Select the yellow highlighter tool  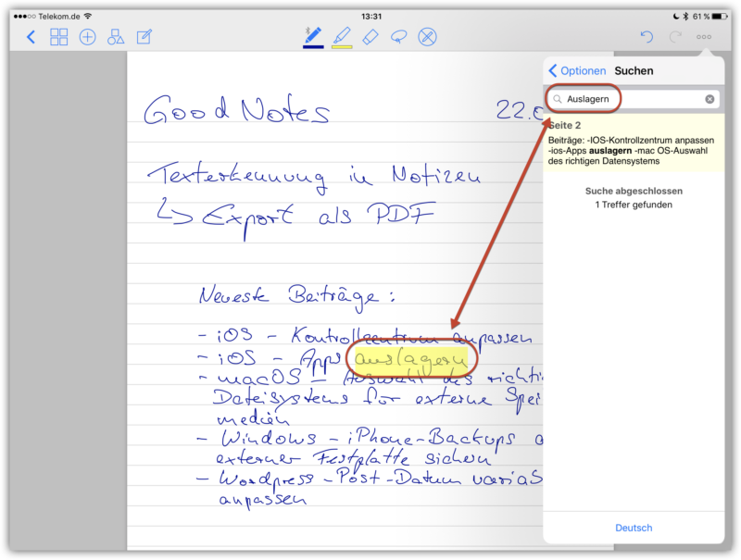point(342,35)
